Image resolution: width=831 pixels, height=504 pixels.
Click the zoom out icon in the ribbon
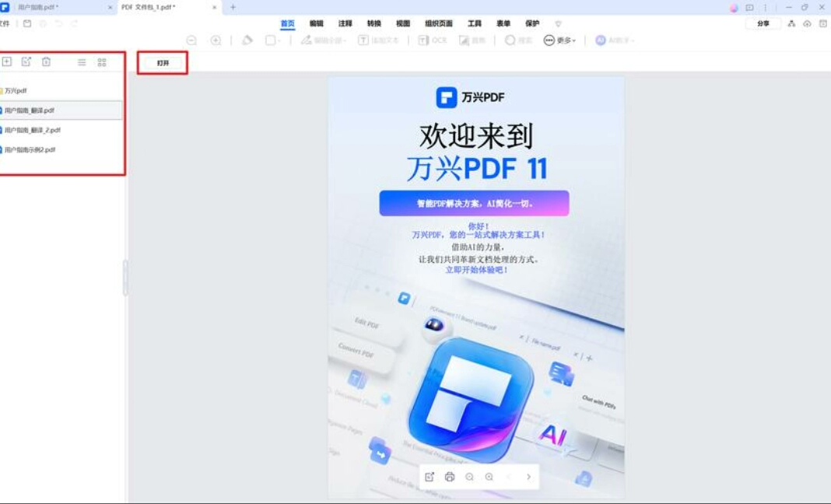191,40
